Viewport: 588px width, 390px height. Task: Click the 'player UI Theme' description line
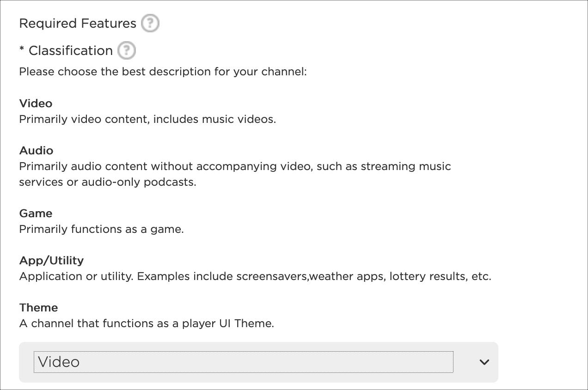pyautogui.click(x=147, y=323)
